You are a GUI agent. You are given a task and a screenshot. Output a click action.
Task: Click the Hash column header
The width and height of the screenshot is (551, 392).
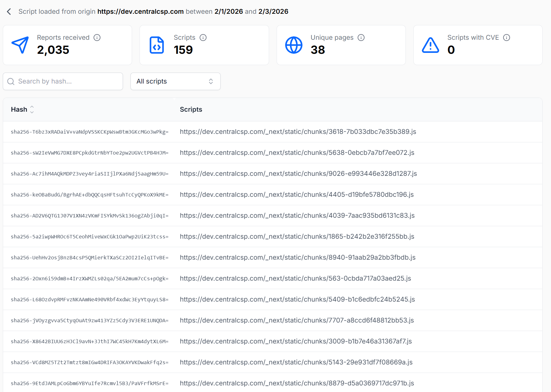click(19, 109)
